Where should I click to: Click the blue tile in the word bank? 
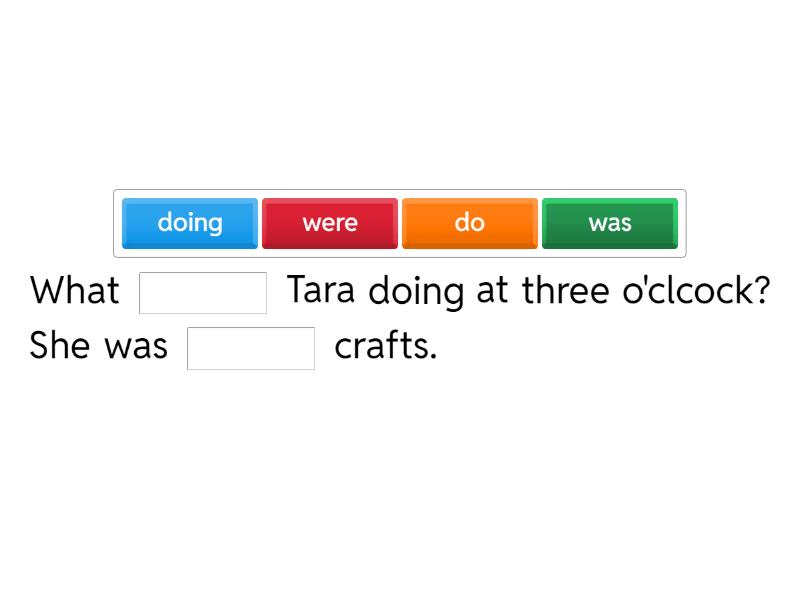click(x=190, y=223)
